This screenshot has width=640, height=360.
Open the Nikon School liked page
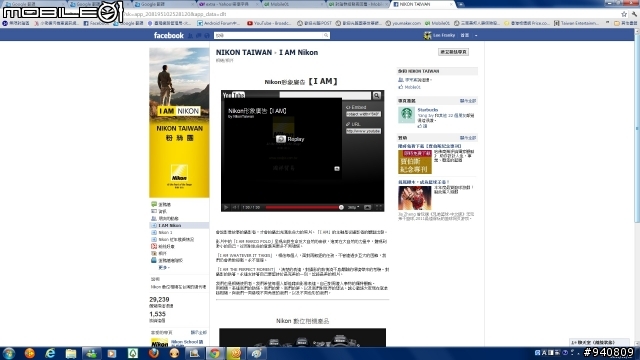tap(187, 342)
